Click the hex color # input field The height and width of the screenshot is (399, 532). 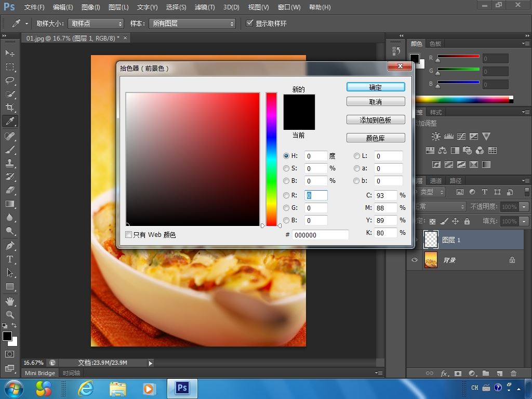click(x=320, y=235)
